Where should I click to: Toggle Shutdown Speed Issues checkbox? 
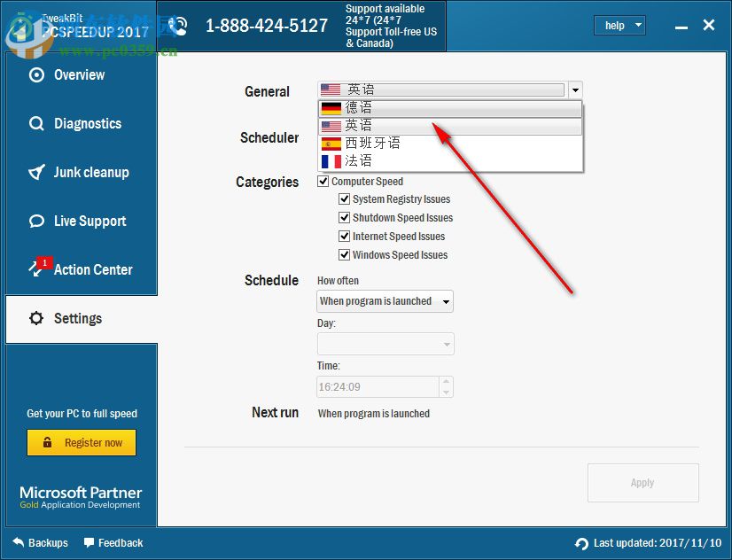344,217
